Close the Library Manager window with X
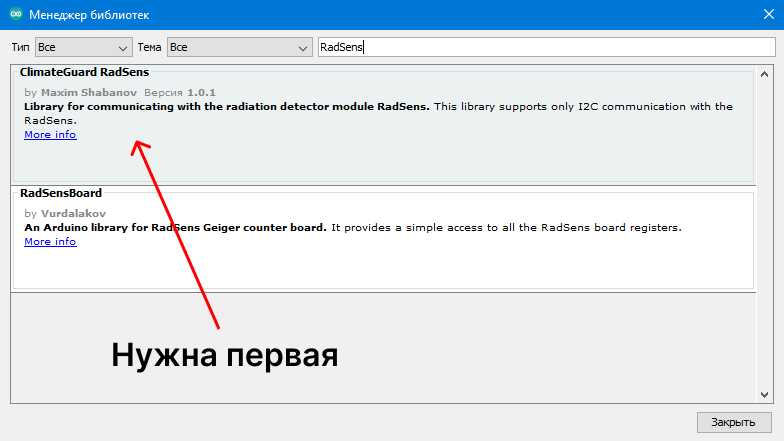784x441 pixels. pyautogui.click(x=768, y=14)
